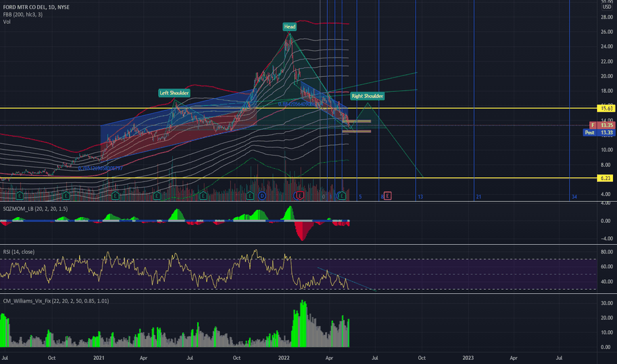
Task: Open CM_Williams_Vix_Fix indicator legend
Action: click(x=56, y=301)
